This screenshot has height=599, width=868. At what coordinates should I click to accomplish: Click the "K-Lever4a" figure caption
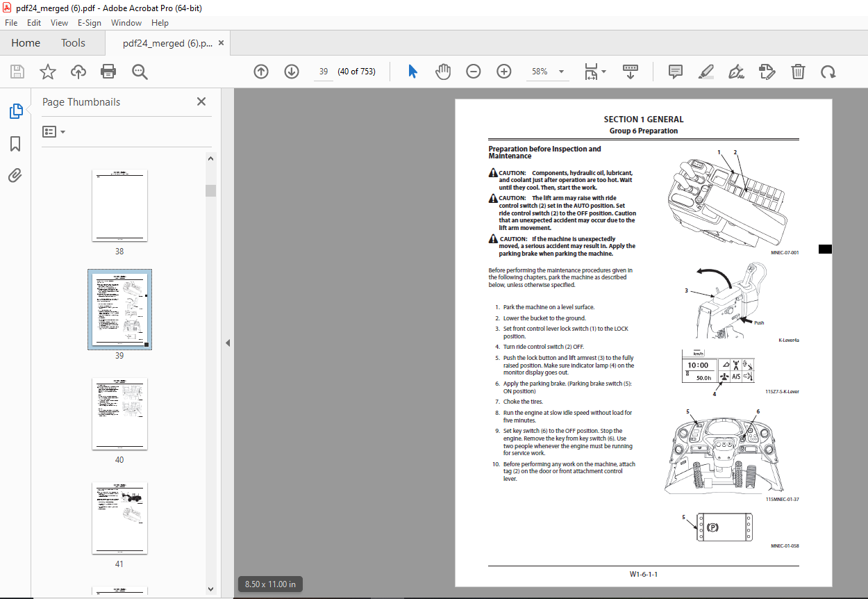(789, 340)
